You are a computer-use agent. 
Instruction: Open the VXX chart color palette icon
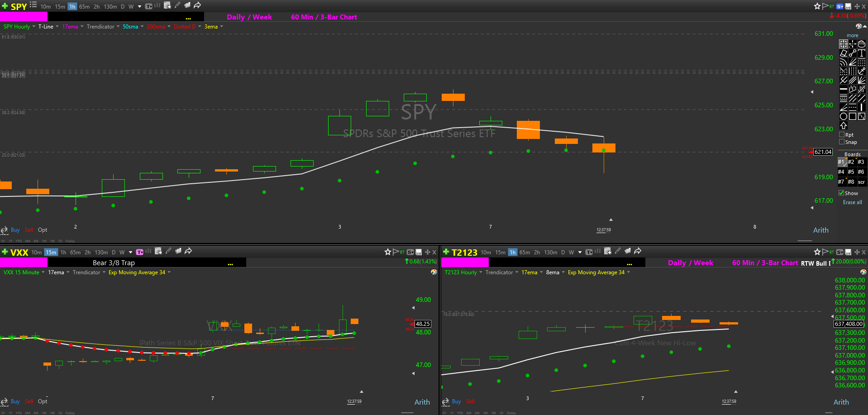coord(434,272)
